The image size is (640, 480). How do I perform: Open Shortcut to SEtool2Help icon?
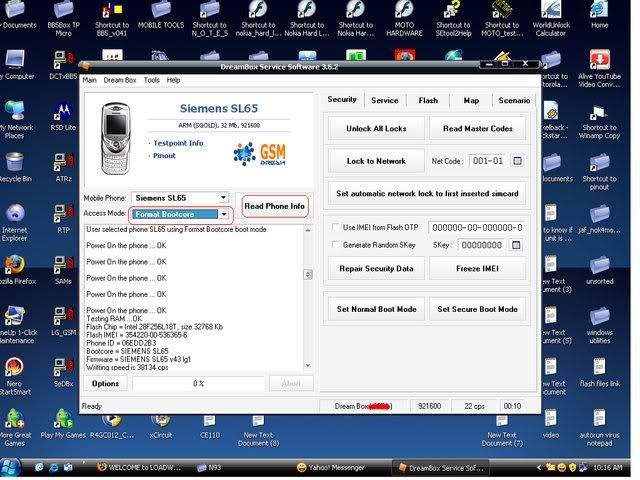coord(453,18)
